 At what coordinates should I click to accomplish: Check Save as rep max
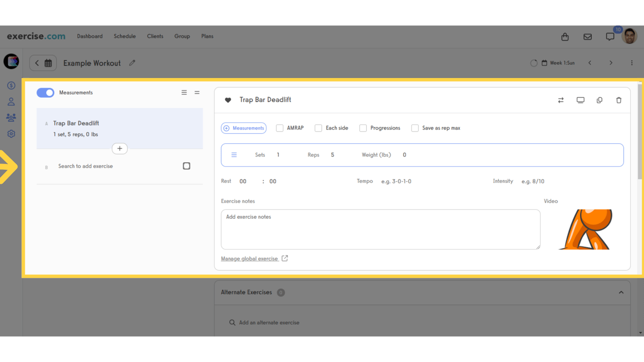coord(415,128)
